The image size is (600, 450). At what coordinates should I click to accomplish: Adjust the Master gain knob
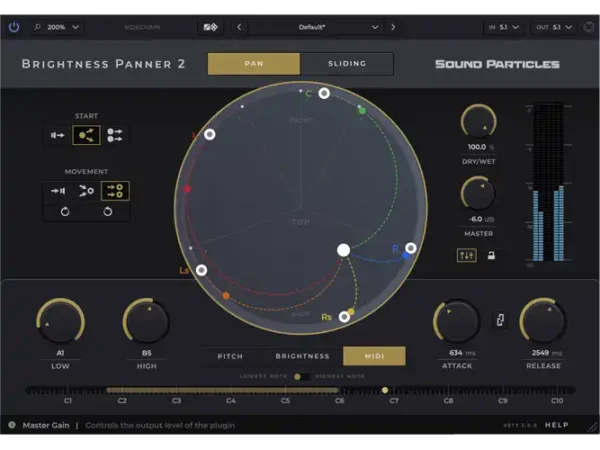pyautogui.click(x=478, y=194)
